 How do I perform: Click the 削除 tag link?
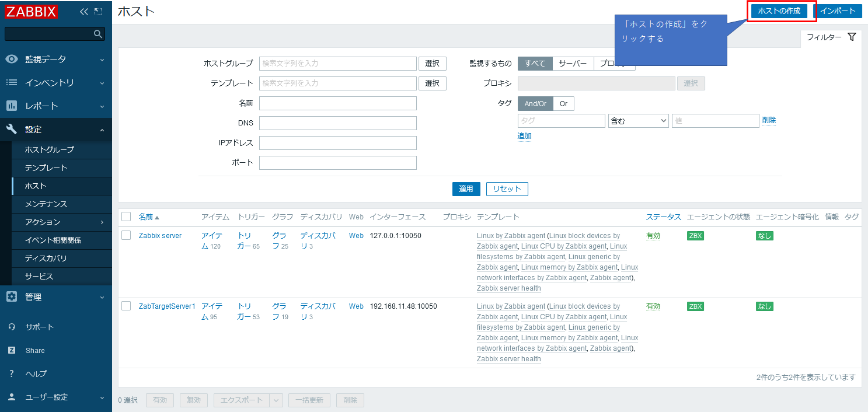[x=769, y=120]
